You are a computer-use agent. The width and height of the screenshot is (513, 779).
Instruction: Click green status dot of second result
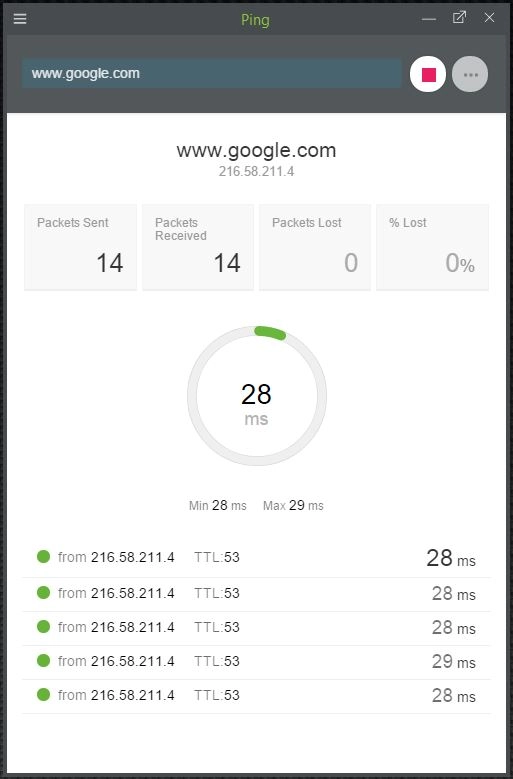point(44,593)
